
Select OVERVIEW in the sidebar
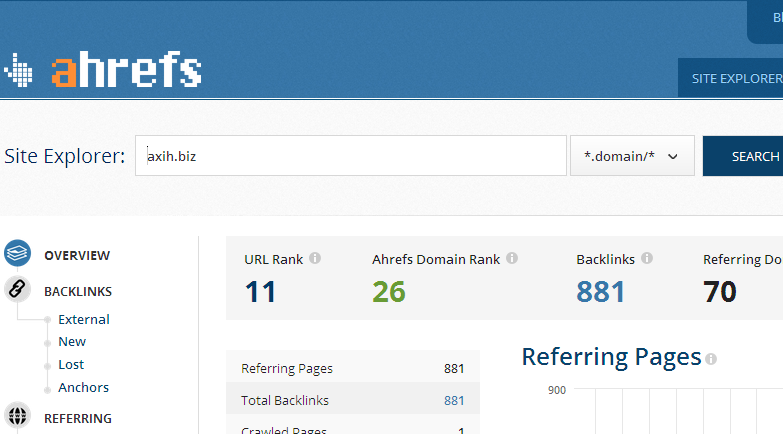tap(77, 256)
